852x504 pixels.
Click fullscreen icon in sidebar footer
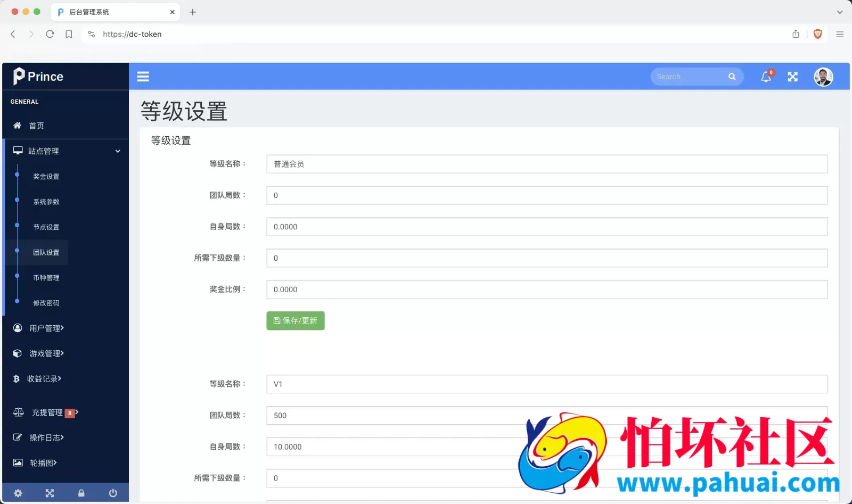coord(50,493)
